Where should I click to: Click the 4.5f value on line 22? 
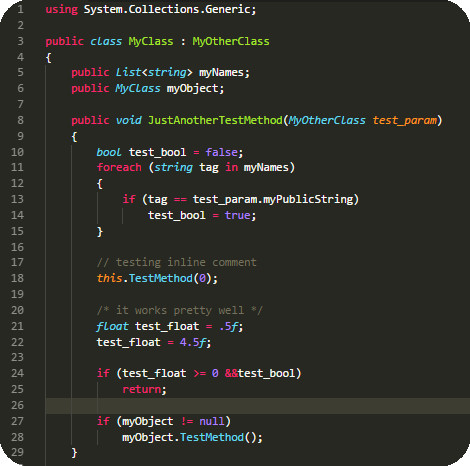(193, 342)
